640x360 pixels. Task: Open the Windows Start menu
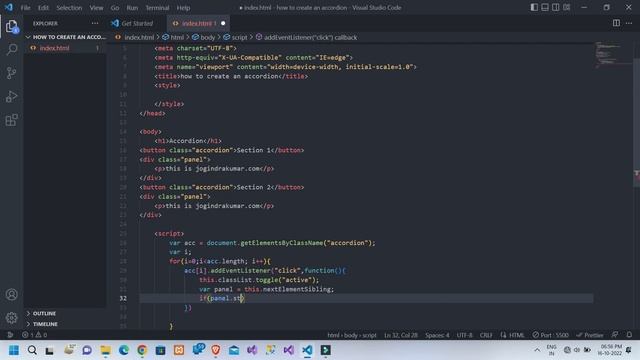click(14, 350)
